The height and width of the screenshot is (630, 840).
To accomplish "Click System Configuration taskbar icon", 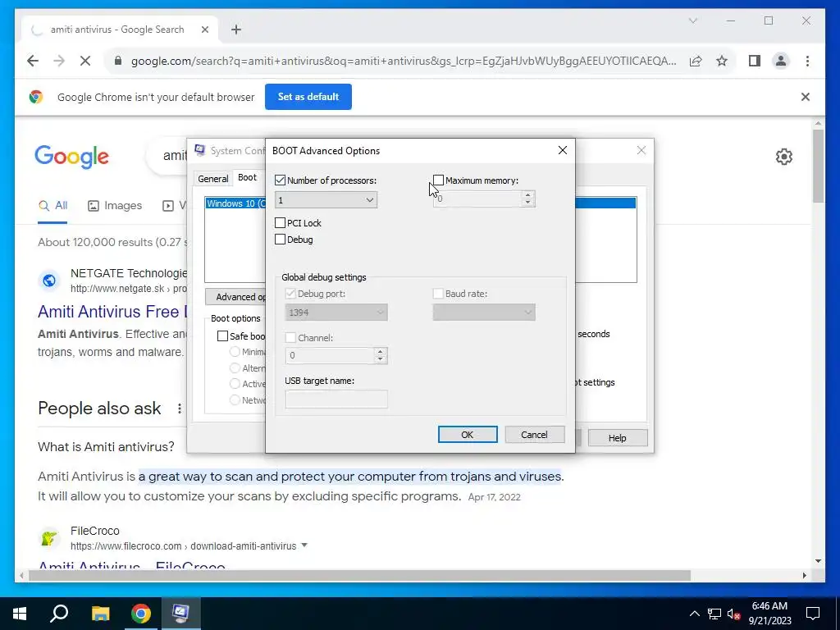I will point(180,614).
